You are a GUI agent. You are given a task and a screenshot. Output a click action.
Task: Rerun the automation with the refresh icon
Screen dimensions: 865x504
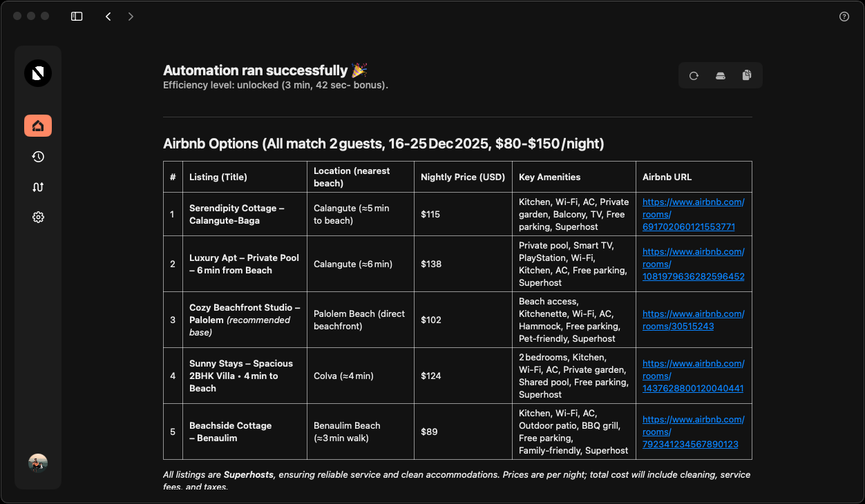[x=694, y=76]
